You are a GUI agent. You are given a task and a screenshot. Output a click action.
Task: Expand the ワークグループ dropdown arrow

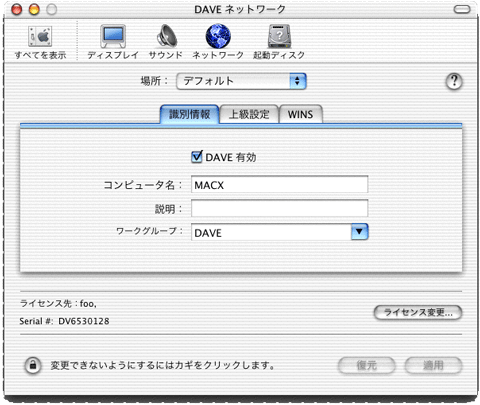pyautogui.click(x=359, y=232)
